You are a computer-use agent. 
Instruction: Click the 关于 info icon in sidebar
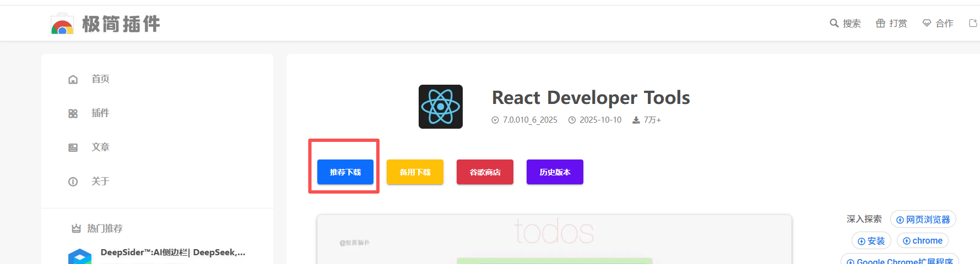73,182
